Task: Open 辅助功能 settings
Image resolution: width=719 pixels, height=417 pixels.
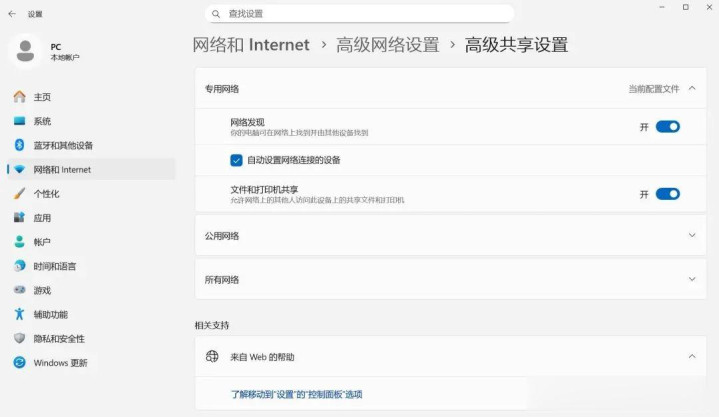Action: (91, 314)
